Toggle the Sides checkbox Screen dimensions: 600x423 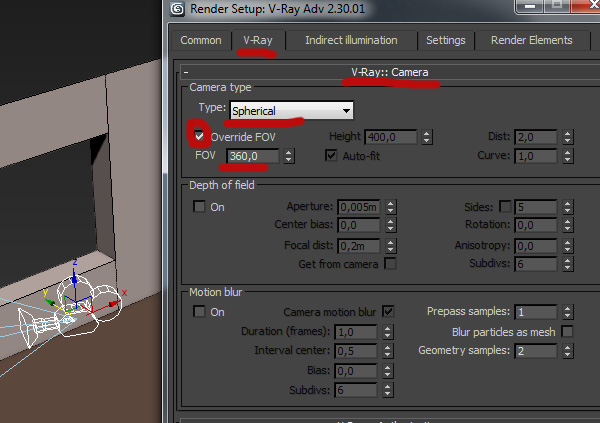pyautogui.click(x=505, y=207)
